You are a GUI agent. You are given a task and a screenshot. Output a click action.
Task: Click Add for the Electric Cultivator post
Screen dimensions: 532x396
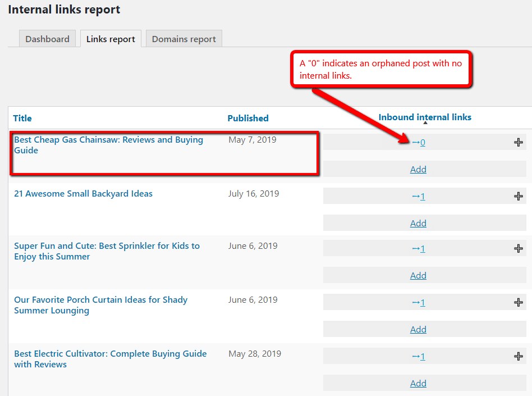[418, 384]
